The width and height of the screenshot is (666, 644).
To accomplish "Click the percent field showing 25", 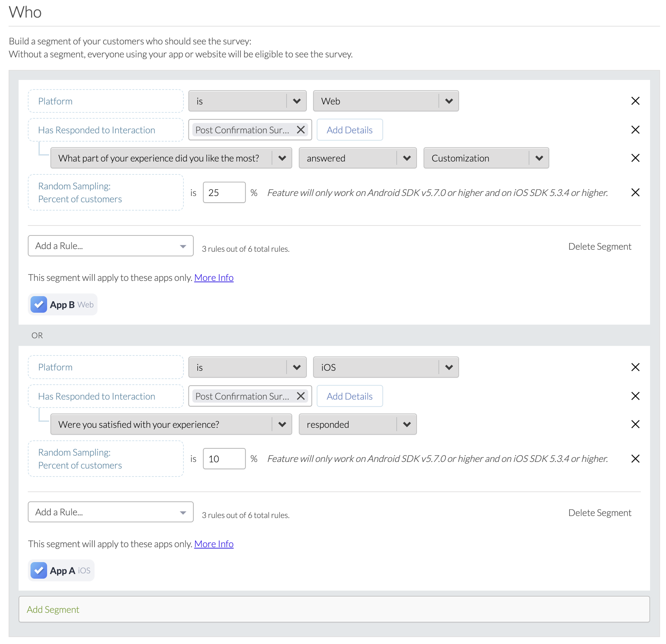I will [x=224, y=192].
